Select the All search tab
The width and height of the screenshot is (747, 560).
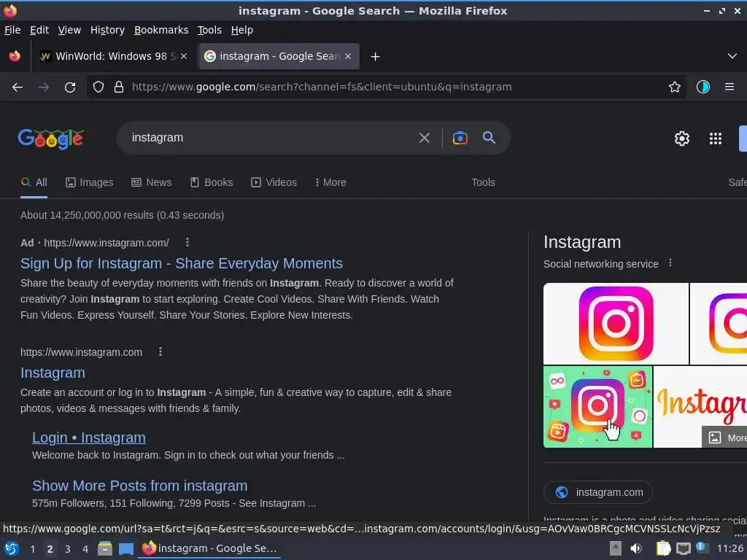pos(34,182)
